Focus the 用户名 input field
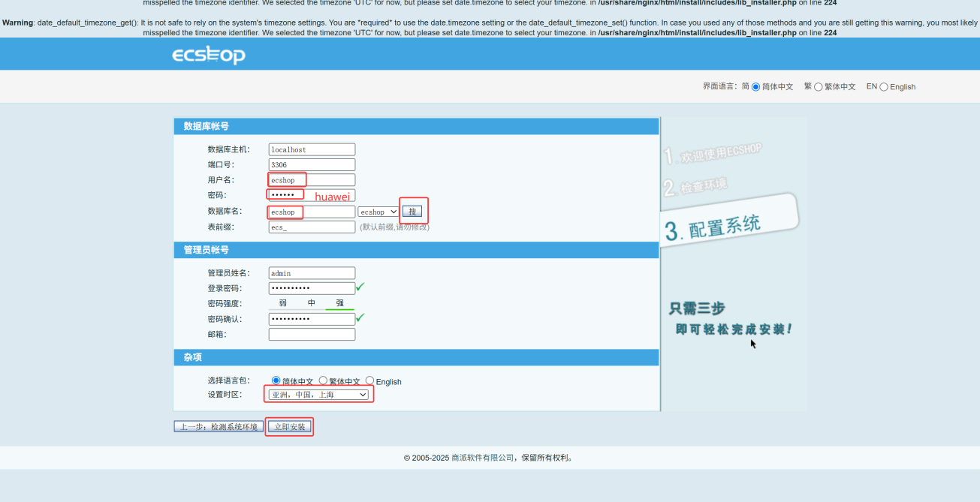980x502 pixels. click(x=312, y=180)
